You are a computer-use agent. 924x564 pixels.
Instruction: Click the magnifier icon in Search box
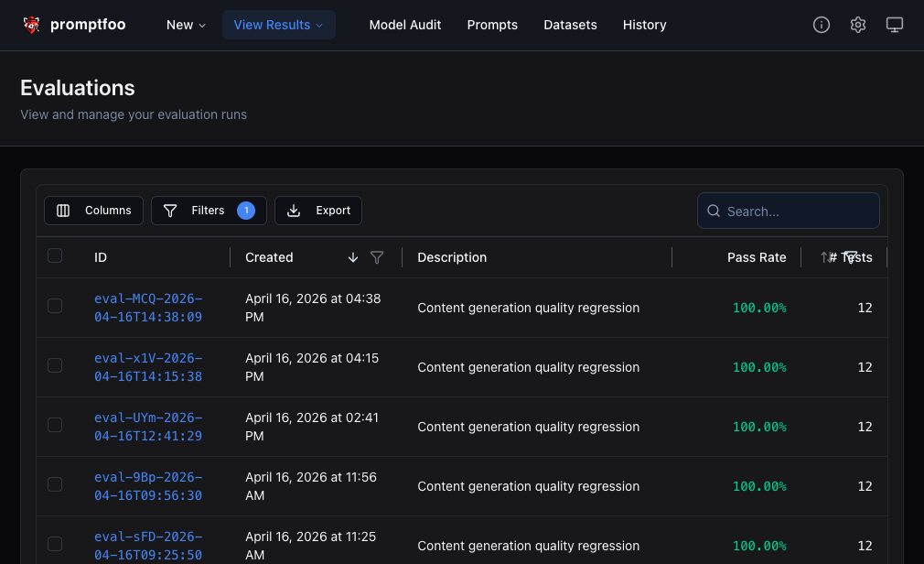click(x=714, y=211)
